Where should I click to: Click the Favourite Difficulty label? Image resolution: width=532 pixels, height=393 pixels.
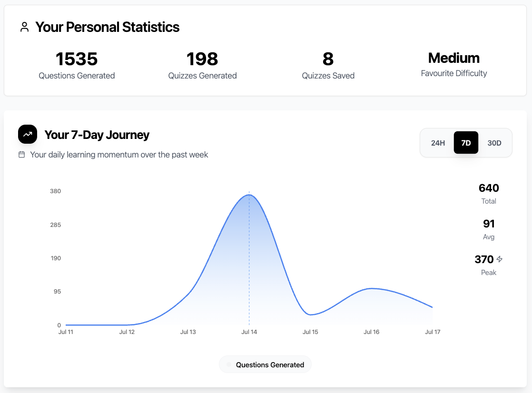click(454, 73)
